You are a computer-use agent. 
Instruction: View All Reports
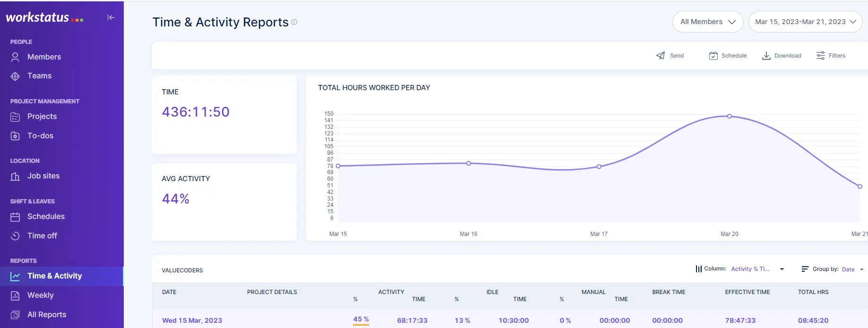click(47, 315)
